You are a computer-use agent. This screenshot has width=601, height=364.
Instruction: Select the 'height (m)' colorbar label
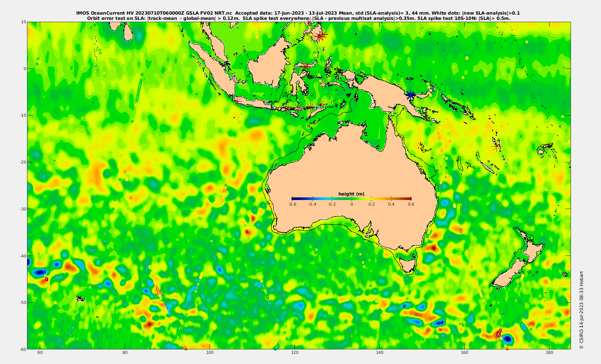[351, 194]
